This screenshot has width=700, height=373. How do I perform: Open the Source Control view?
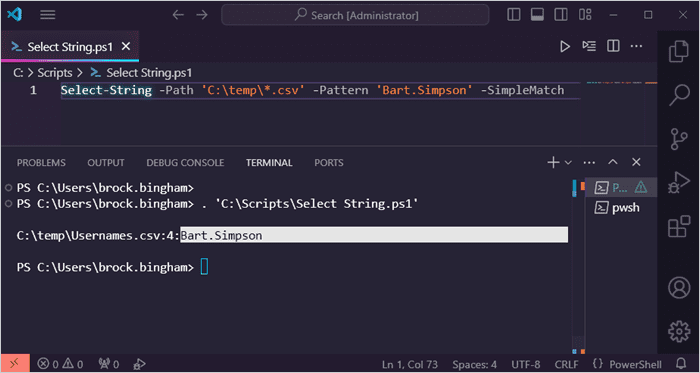(679, 139)
